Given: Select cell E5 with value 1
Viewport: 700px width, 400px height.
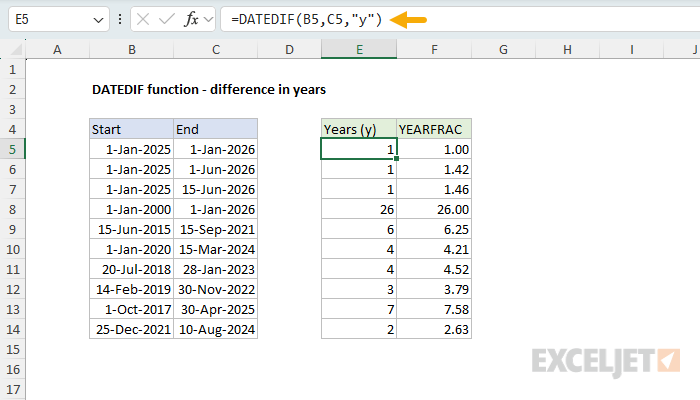Looking at the screenshot, I should pyautogui.click(x=359, y=149).
